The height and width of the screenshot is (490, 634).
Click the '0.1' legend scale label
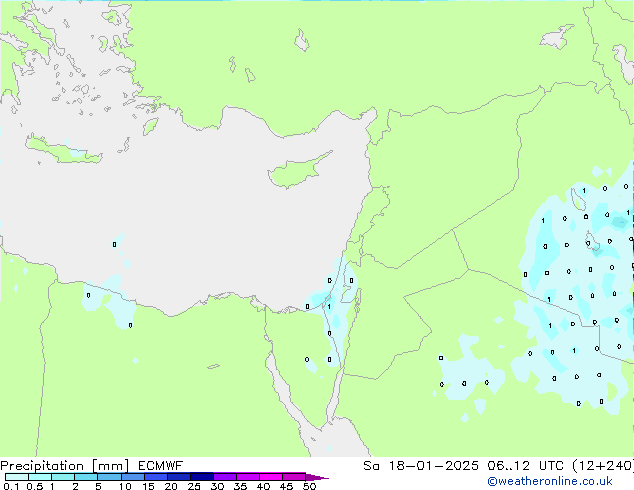[10, 486]
